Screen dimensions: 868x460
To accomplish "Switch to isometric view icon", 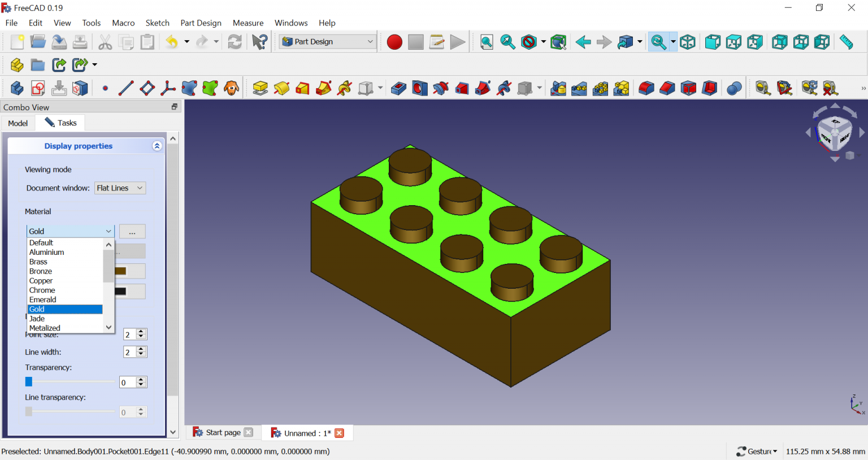I will (688, 42).
